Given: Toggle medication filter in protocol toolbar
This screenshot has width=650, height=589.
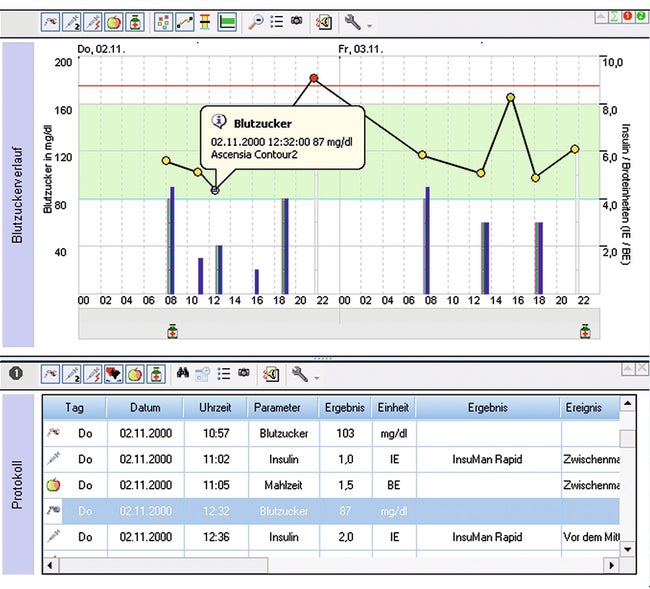Looking at the screenshot, I should (x=156, y=374).
